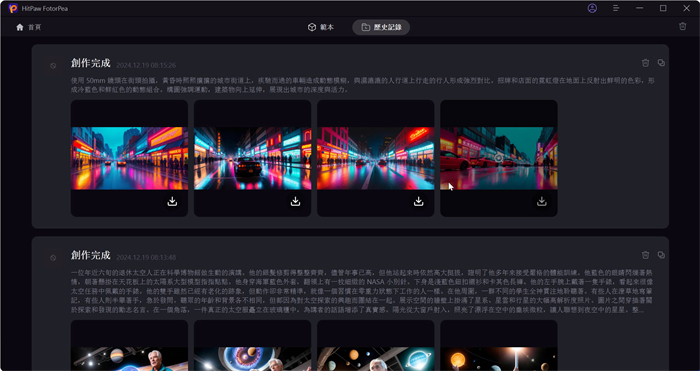Download the first neon street image
This screenshot has height=371, width=700.
click(172, 202)
